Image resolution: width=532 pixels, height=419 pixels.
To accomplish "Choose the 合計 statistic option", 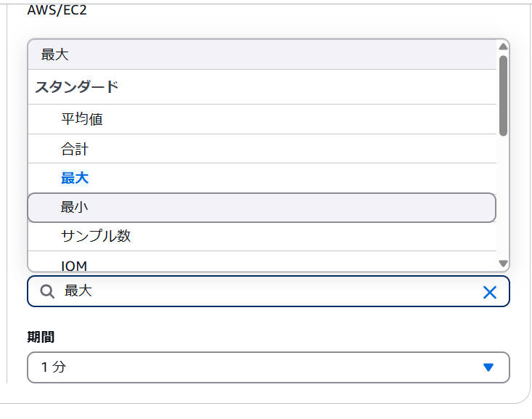I will (75, 150).
